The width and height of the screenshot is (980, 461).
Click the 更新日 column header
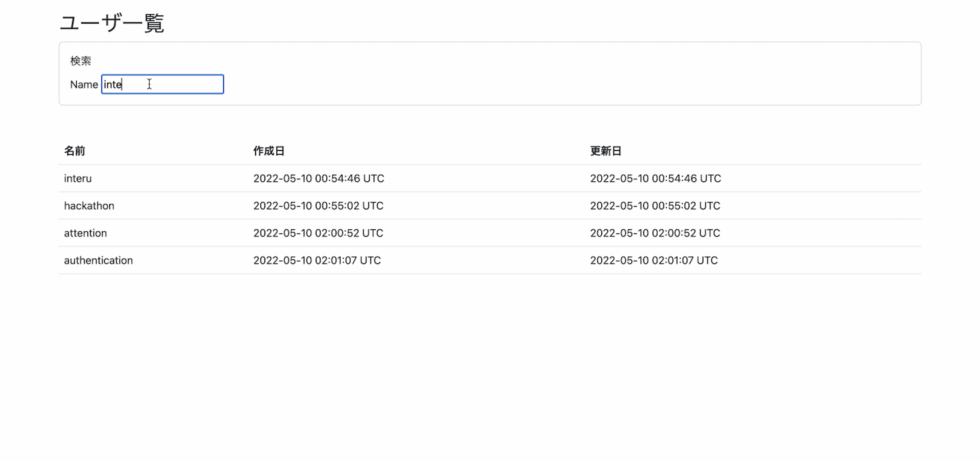click(x=605, y=151)
